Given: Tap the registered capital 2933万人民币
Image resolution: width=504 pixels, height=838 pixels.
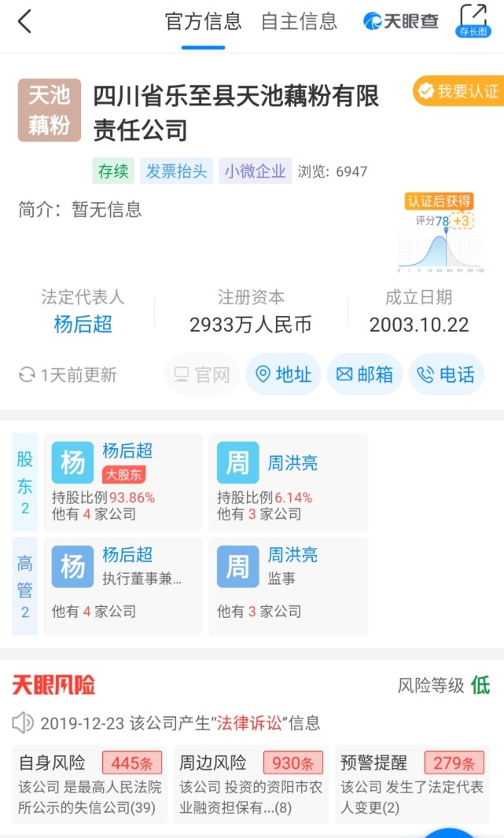Looking at the screenshot, I should tap(251, 325).
